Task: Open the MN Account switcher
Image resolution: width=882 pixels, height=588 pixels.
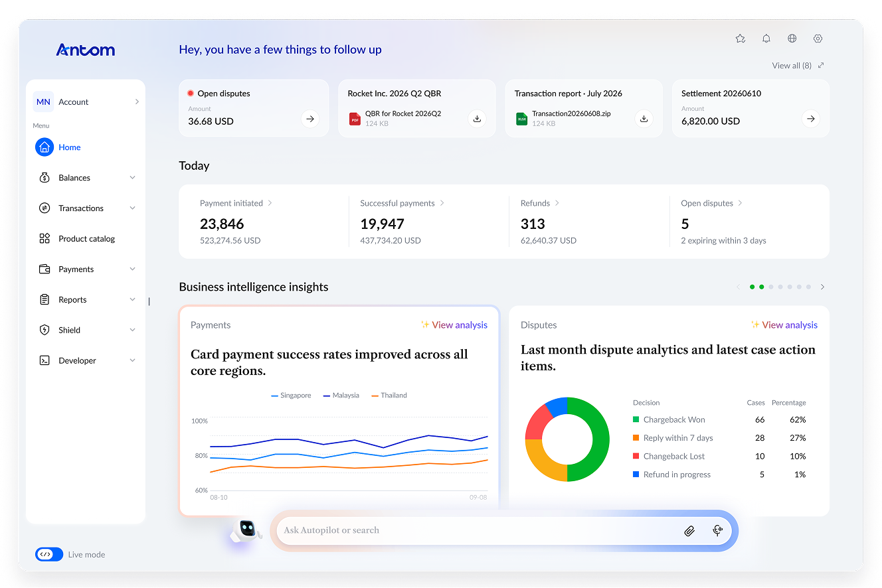Action: click(x=86, y=102)
